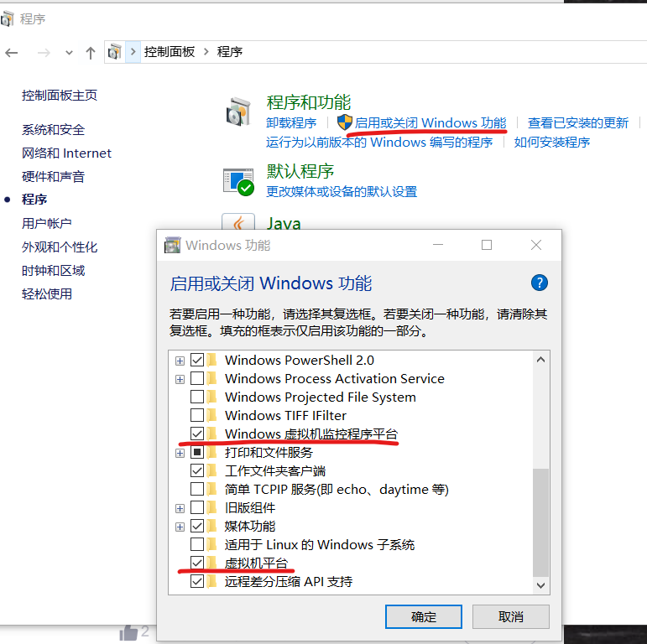Image resolution: width=647 pixels, height=644 pixels.
Task: Click 查看已安装的更新 link
Action: tap(578, 122)
